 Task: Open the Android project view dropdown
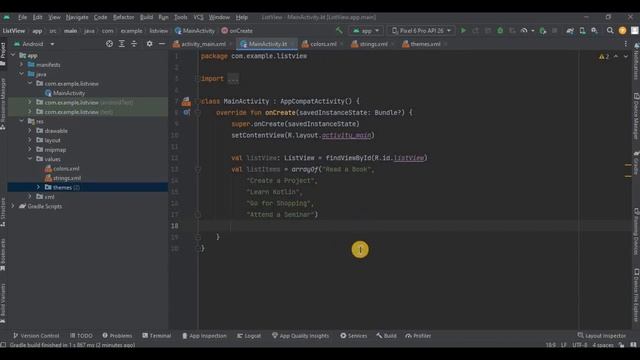34,44
